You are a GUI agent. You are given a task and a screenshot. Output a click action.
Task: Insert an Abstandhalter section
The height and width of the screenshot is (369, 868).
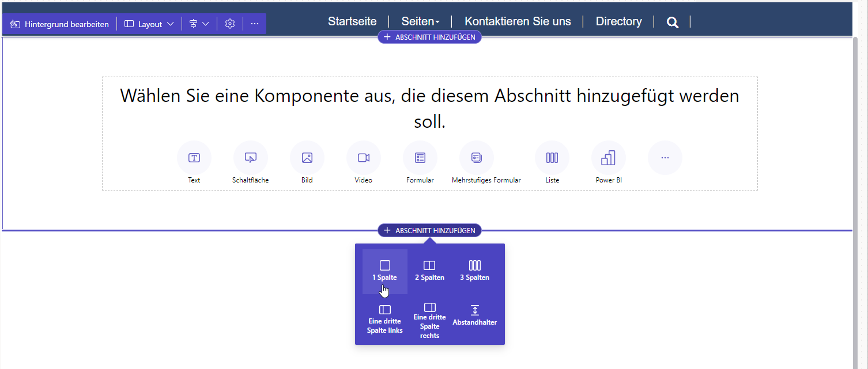474,314
